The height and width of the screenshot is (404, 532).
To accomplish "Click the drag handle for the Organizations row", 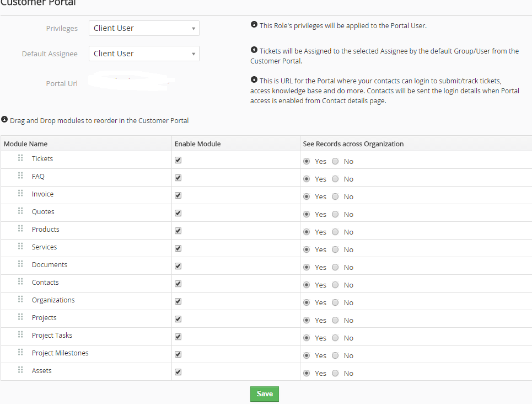I will pos(20,299).
